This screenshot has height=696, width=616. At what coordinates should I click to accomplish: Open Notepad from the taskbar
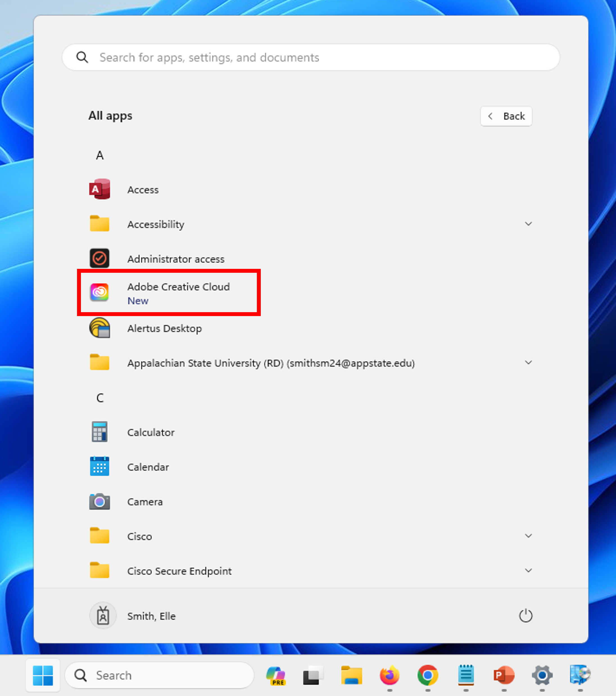tap(466, 675)
